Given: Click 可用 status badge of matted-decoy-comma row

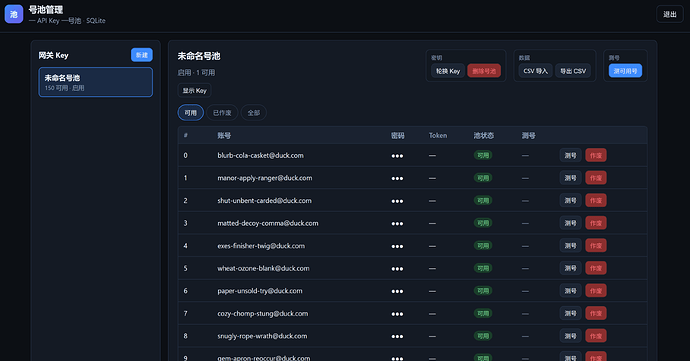Looking at the screenshot, I should click(483, 223).
